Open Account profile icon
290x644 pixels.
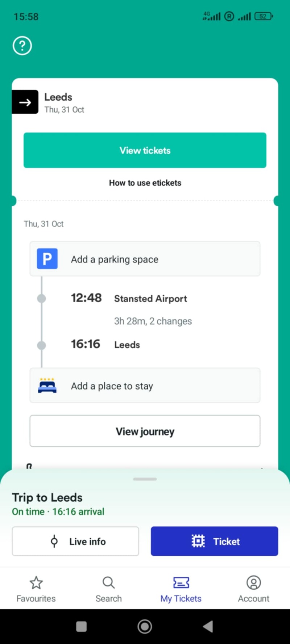[253, 582]
